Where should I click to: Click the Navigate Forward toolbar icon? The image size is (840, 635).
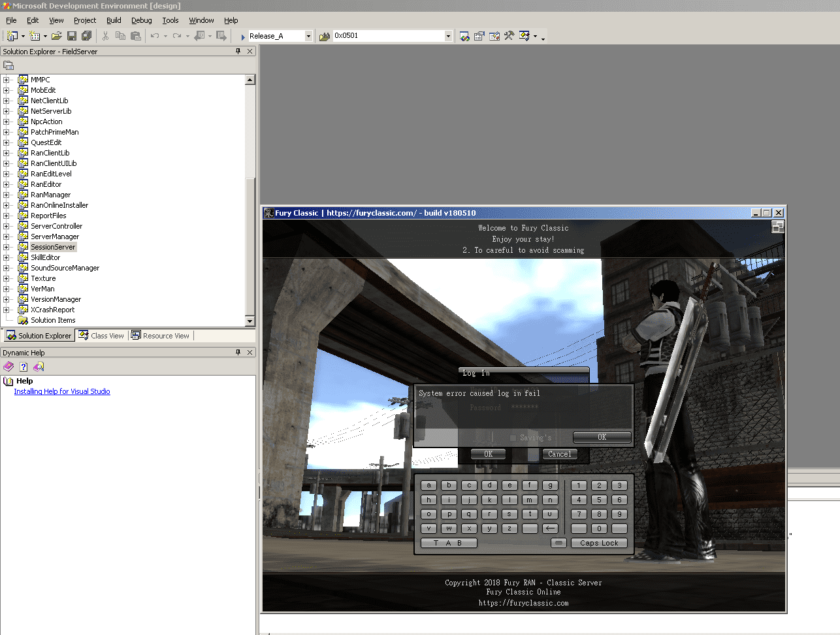[x=221, y=36]
